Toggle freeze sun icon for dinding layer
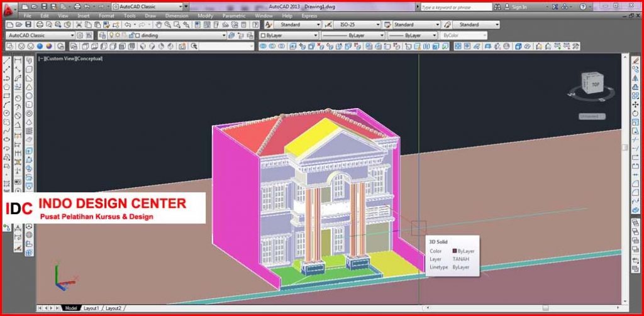The width and height of the screenshot is (644, 316). pyautogui.click(x=118, y=36)
